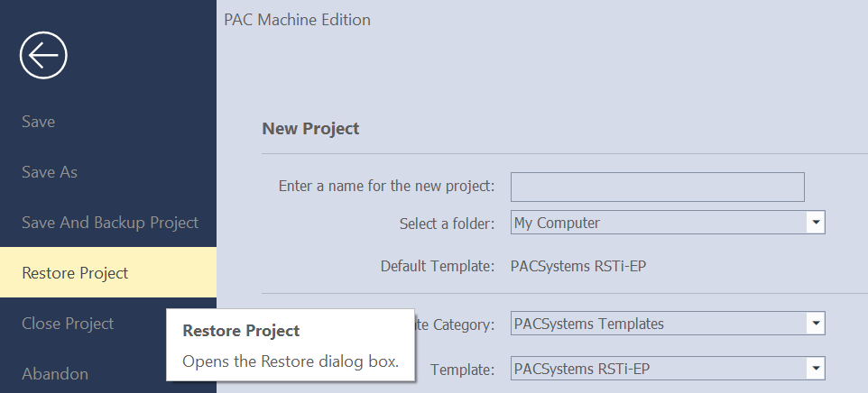The height and width of the screenshot is (393, 868).
Task: Click the Template combo box showing PACSystems RSTi-EP
Action: coord(668,369)
